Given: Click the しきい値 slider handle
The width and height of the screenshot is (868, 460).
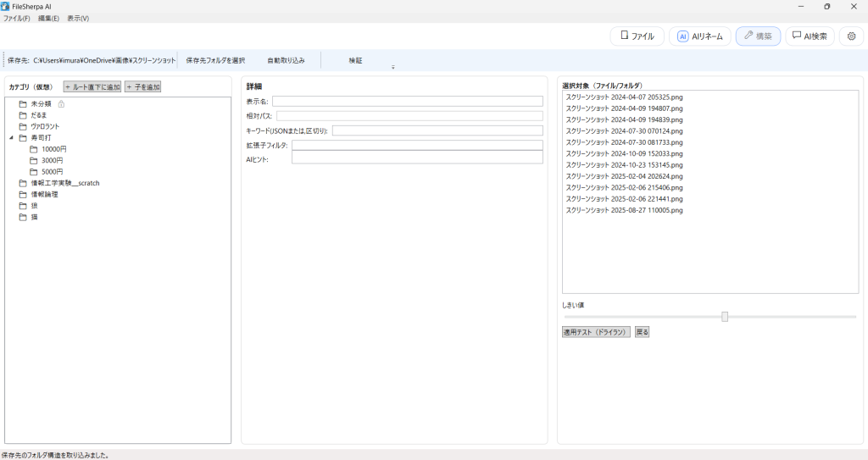Looking at the screenshot, I should click(x=725, y=317).
